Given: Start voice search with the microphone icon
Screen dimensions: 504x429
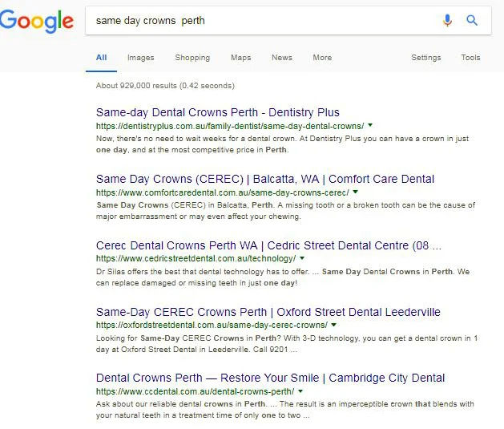Looking at the screenshot, I should (x=447, y=20).
